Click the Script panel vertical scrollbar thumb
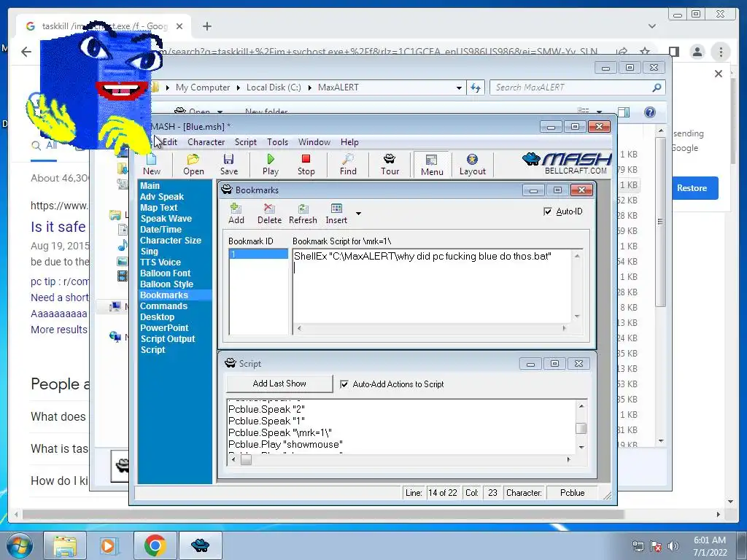Viewport: 747px width, 560px height. [x=581, y=428]
